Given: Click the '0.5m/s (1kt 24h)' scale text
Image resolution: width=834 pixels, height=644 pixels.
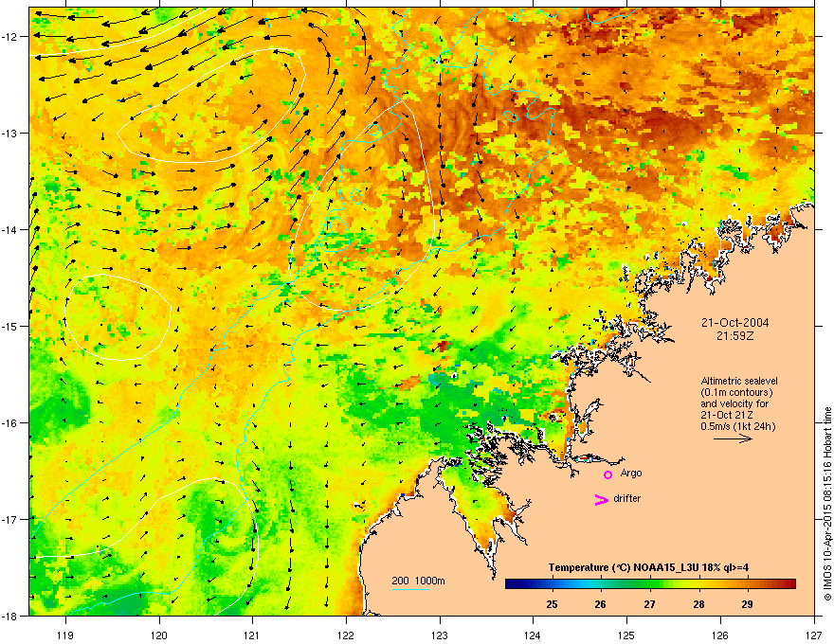Looking at the screenshot, I should [x=738, y=427].
